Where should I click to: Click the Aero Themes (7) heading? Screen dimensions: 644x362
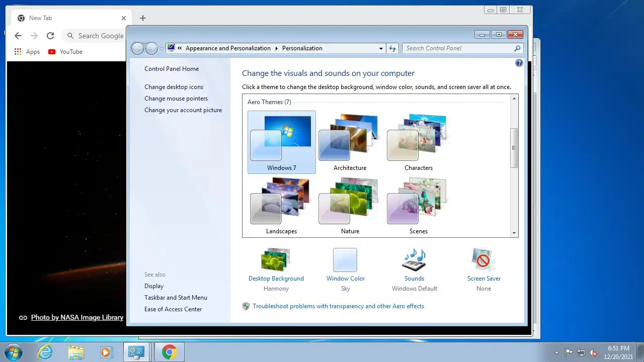point(269,102)
